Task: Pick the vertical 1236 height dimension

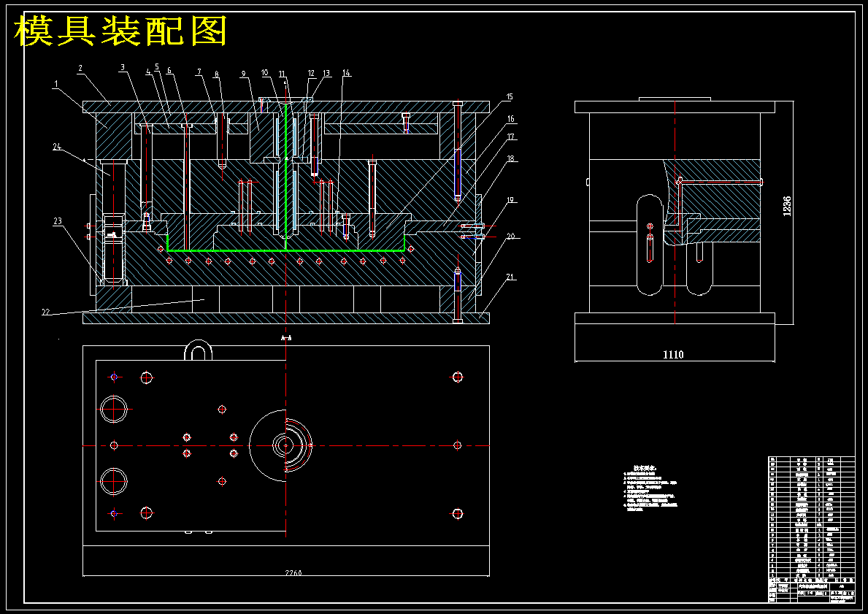Action: [787, 205]
